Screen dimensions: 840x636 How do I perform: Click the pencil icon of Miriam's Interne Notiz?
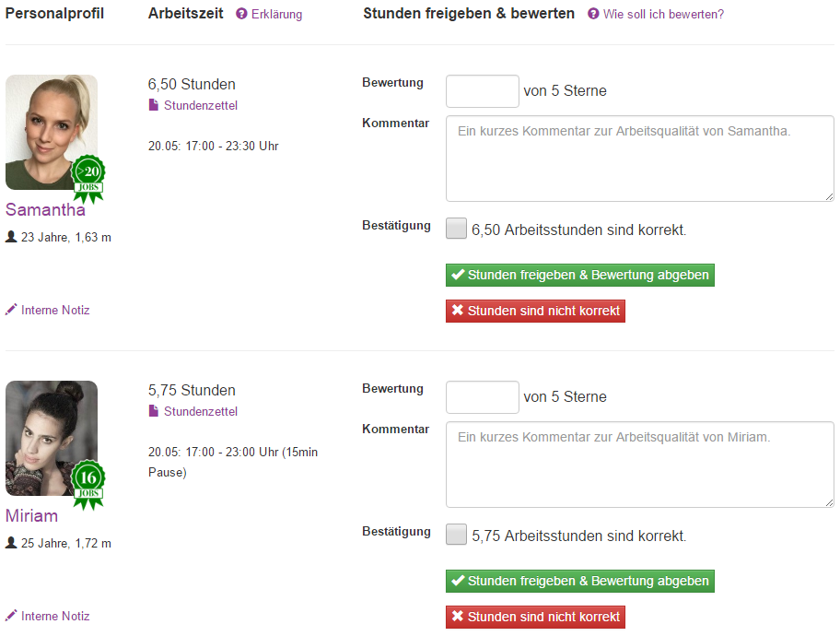coord(11,616)
